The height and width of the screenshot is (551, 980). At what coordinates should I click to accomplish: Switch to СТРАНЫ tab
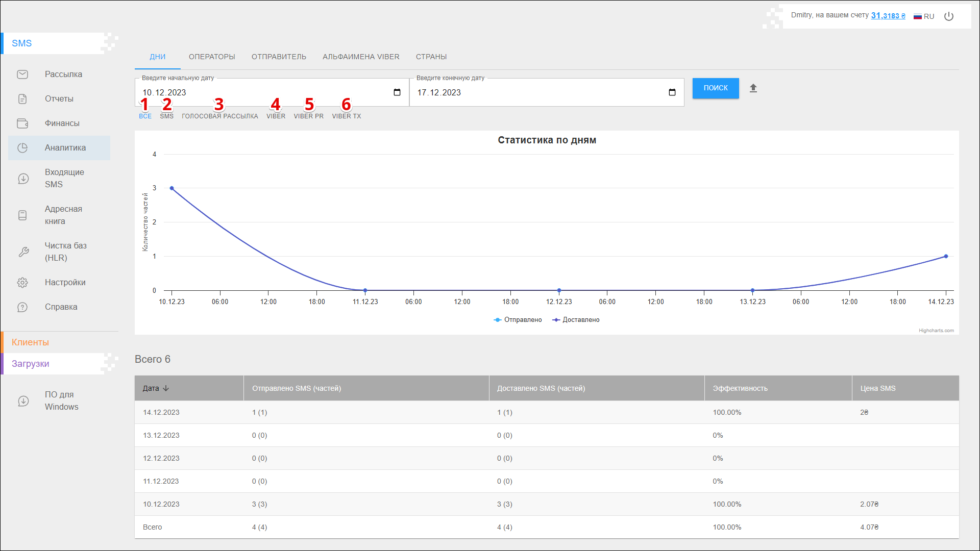tap(431, 57)
